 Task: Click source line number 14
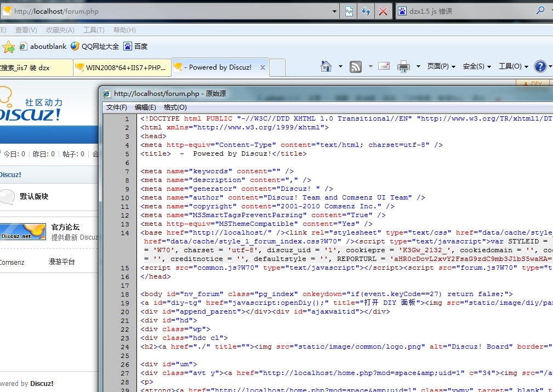pyautogui.click(x=125, y=233)
